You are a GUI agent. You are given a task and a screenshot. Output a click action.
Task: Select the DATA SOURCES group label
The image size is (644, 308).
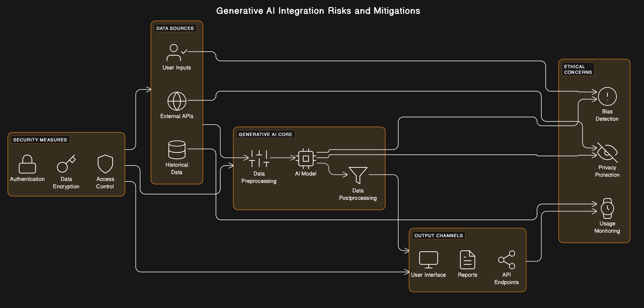tap(175, 28)
